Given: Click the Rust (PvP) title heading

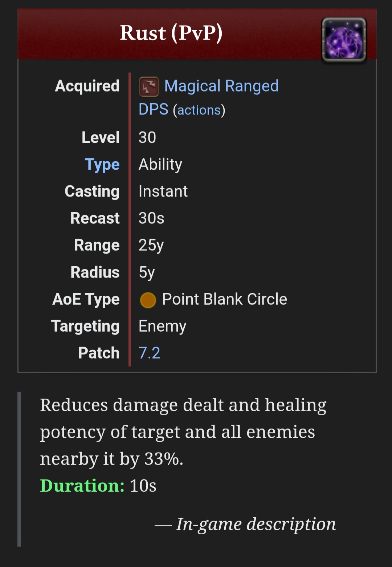Looking at the screenshot, I should coord(171,33).
